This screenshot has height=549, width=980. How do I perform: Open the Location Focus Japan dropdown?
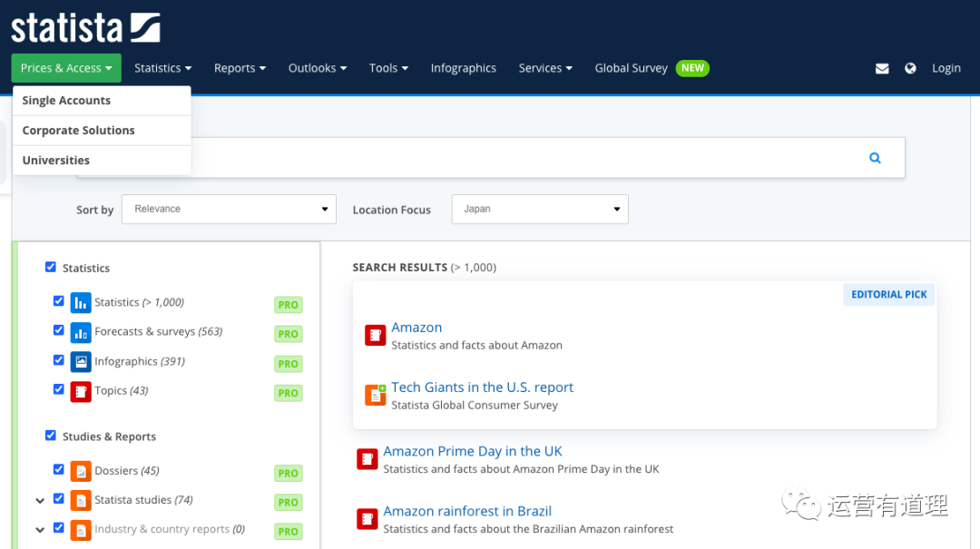click(x=540, y=209)
